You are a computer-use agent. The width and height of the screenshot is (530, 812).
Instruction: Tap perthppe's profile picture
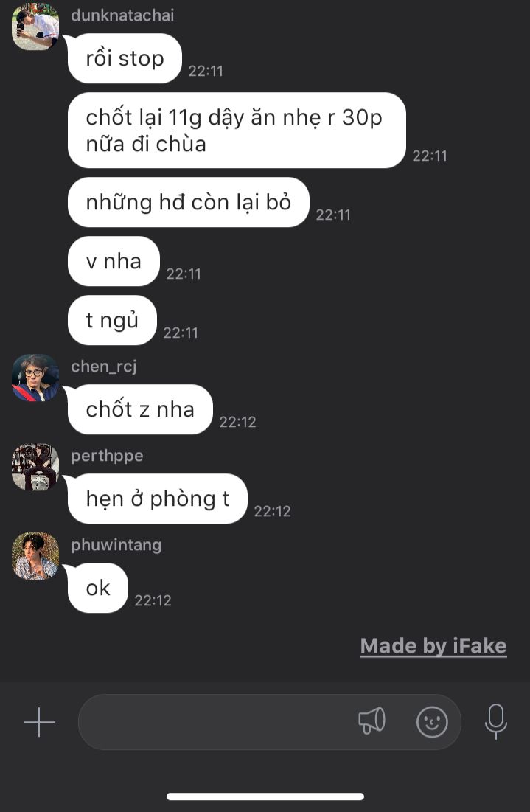click(x=35, y=467)
